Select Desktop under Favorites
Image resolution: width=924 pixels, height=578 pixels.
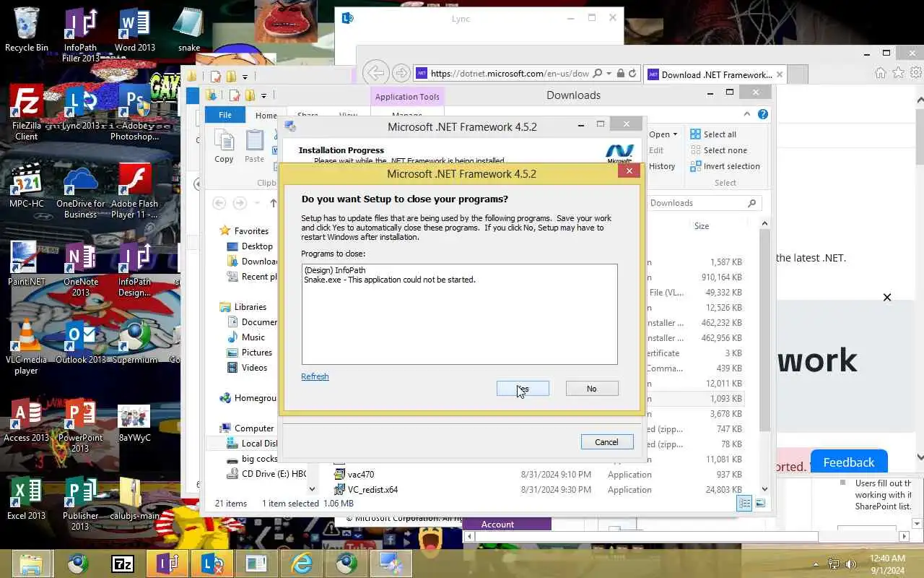point(257,246)
